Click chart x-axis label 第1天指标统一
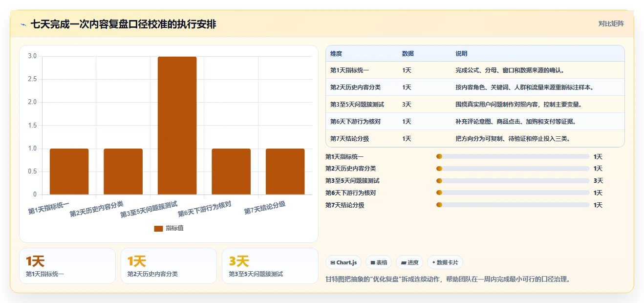The image size is (644, 303). 49,208
